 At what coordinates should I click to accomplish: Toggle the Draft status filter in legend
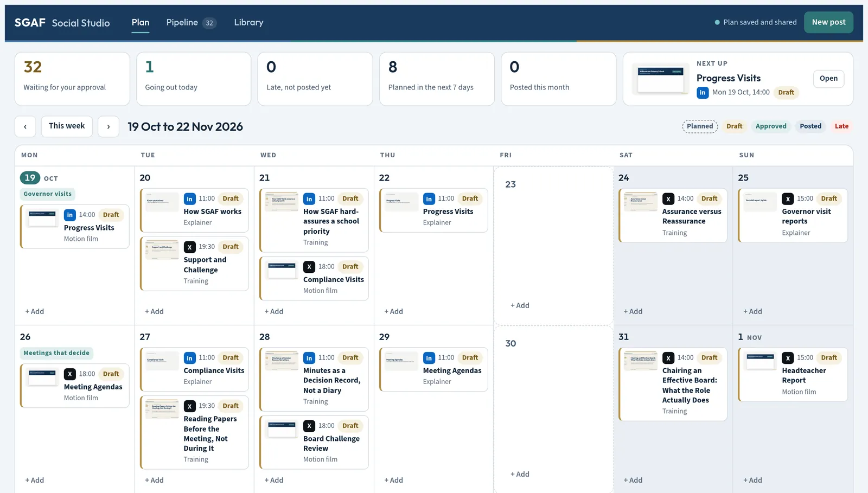(x=734, y=126)
